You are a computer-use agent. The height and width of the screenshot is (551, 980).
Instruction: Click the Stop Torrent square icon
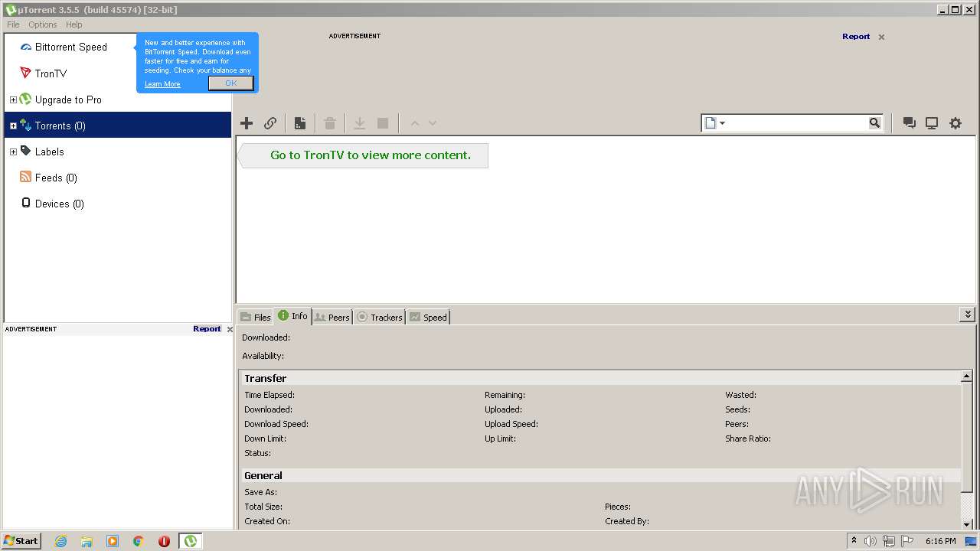click(x=383, y=123)
